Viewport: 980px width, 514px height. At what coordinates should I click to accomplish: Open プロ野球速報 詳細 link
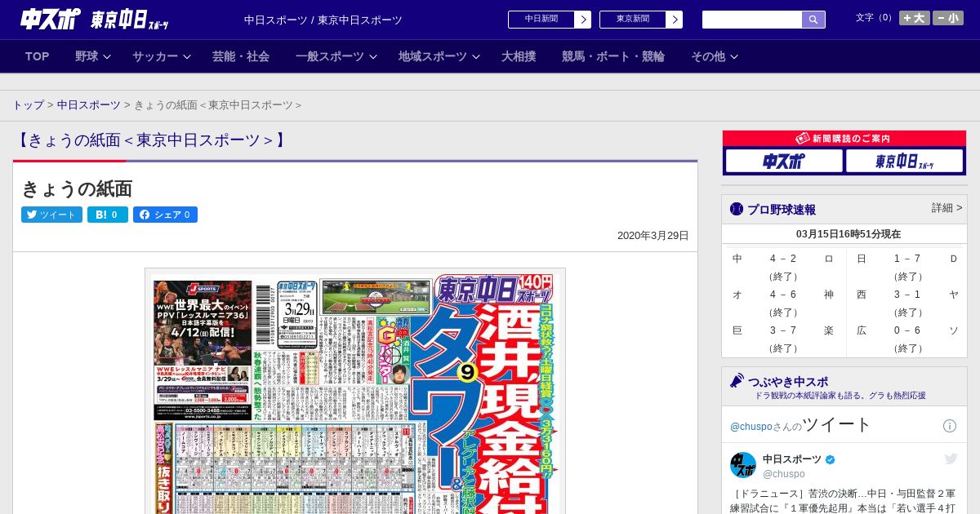pyautogui.click(x=947, y=208)
